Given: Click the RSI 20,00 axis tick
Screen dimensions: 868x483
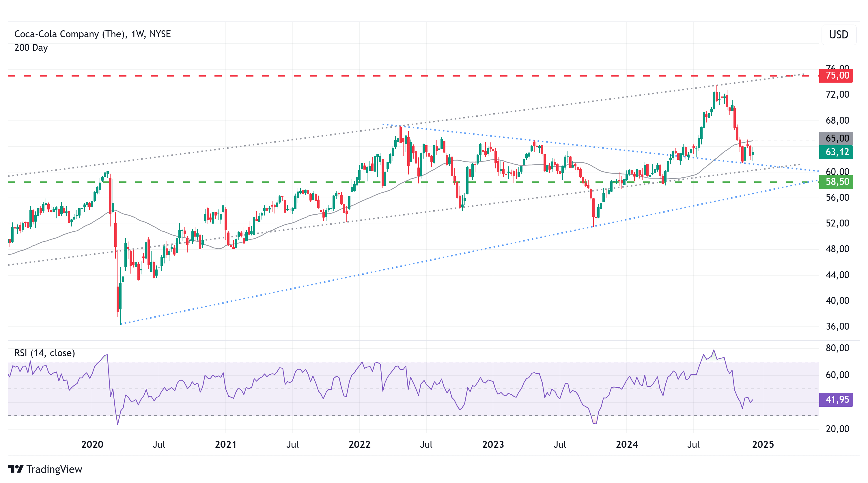Looking at the screenshot, I should click(x=837, y=429).
